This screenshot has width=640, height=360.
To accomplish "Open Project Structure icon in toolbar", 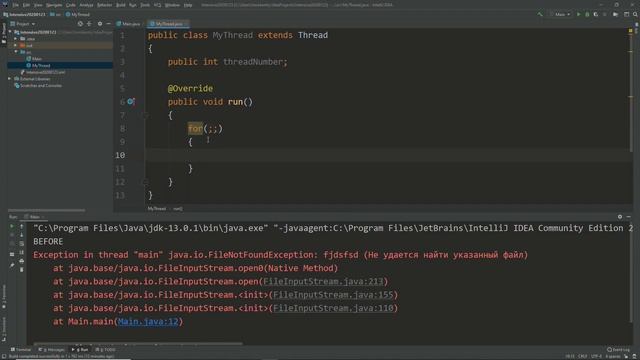I will point(616,14).
